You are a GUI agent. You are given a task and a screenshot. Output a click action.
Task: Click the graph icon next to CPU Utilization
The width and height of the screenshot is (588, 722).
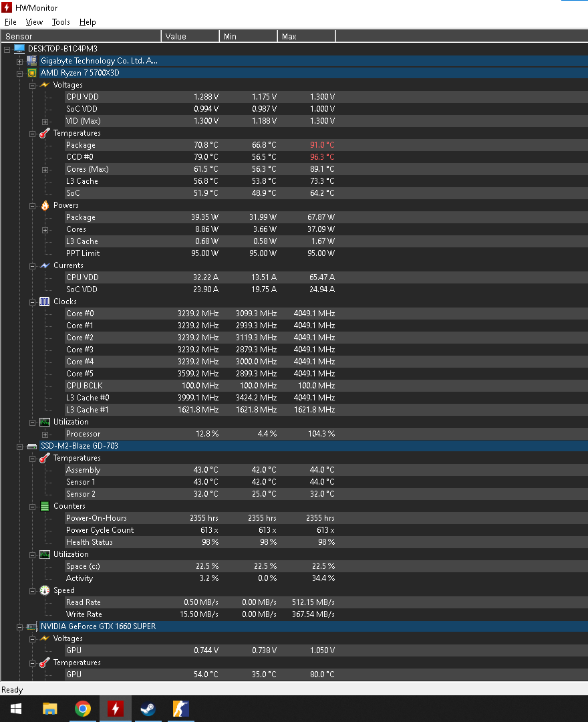(x=45, y=422)
